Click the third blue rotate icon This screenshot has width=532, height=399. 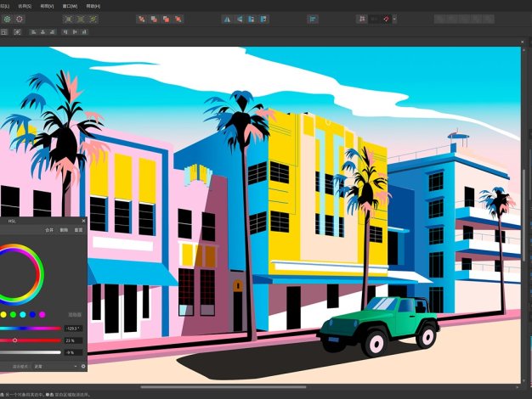[x=252, y=20]
